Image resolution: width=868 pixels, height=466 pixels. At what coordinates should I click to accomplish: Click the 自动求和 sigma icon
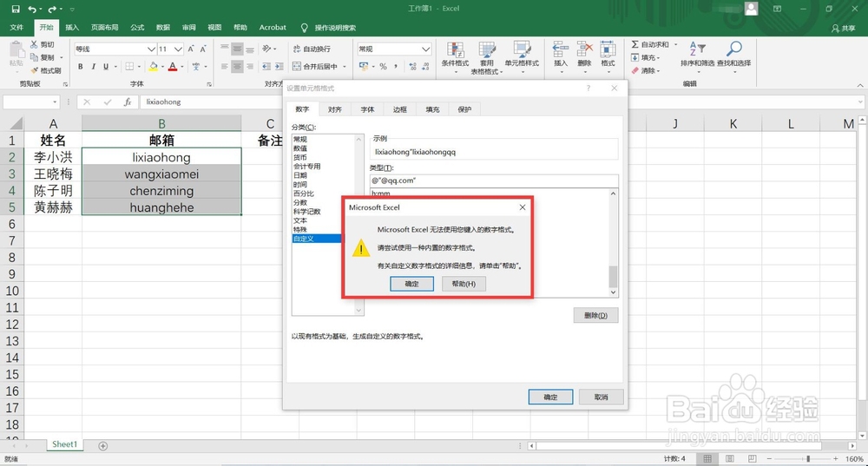635,44
